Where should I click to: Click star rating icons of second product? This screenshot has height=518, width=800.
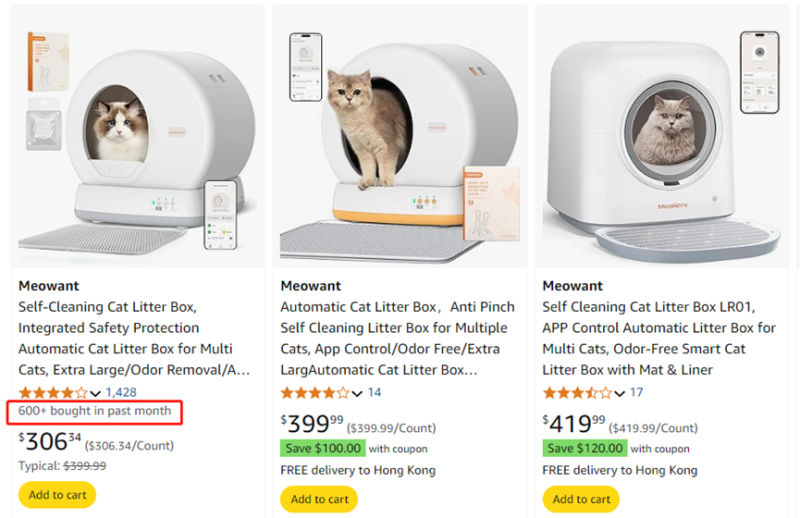point(314,393)
